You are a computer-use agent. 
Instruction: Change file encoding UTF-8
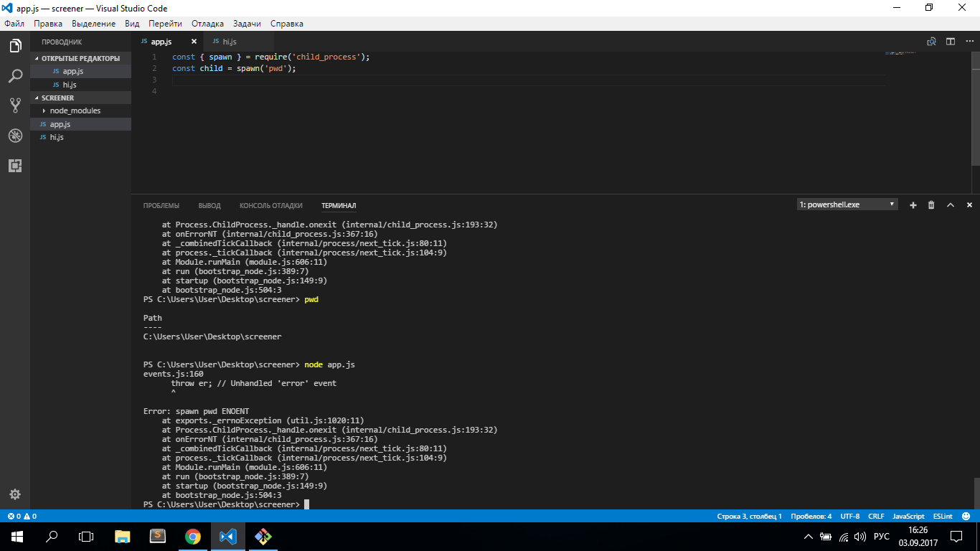point(849,516)
